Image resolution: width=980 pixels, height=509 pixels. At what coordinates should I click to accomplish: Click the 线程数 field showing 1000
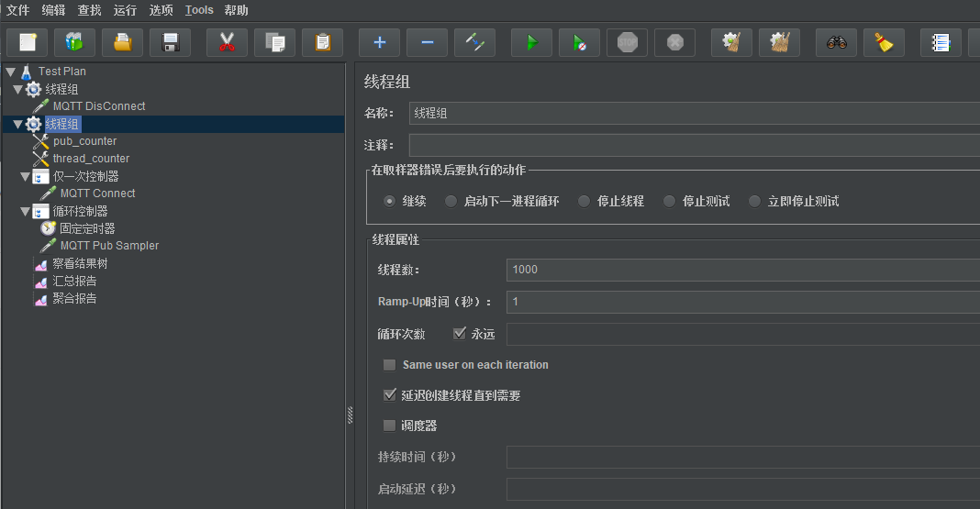coord(743,270)
